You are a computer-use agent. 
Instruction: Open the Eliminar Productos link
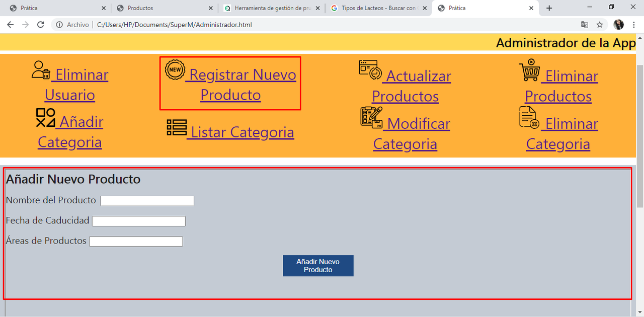[561, 86]
